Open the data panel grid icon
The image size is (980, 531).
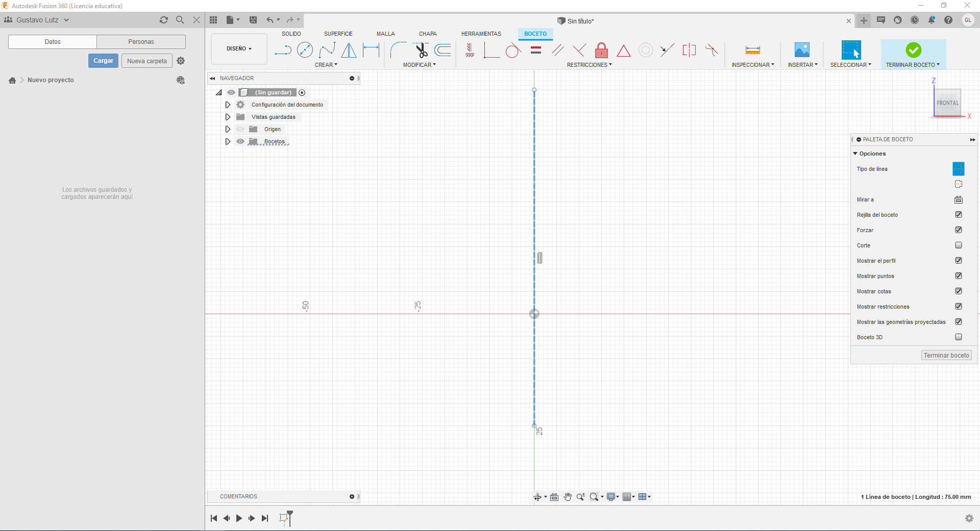pyautogui.click(x=213, y=20)
